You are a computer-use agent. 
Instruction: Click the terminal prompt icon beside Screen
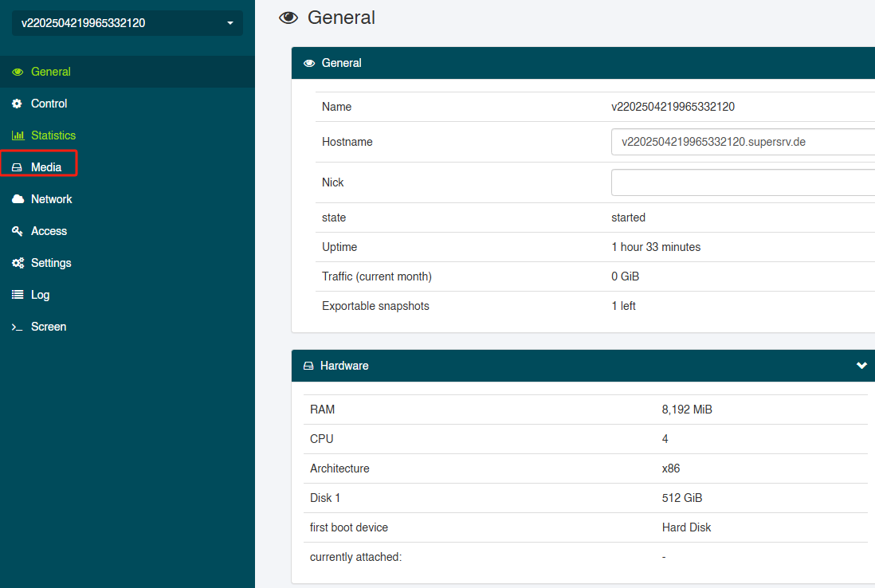[17, 327]
